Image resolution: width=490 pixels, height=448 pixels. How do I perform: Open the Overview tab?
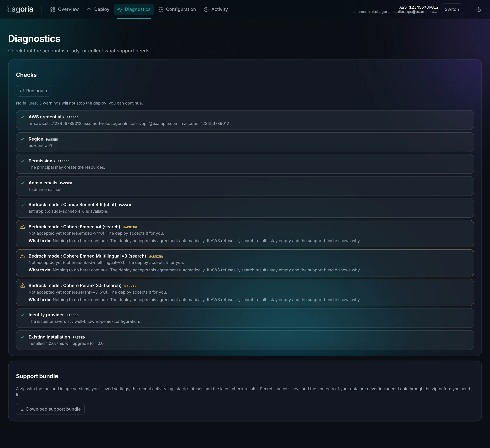64,9
